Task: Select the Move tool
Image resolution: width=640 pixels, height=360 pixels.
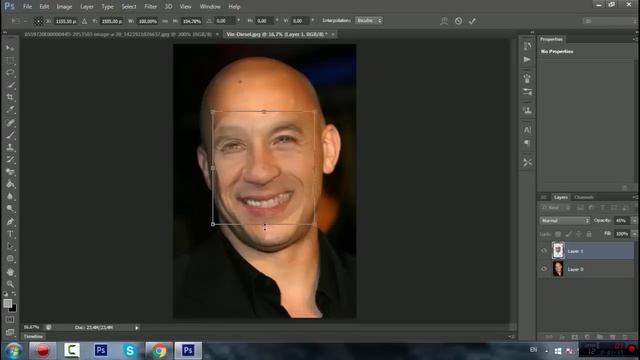Action: (x=10, y=48)
